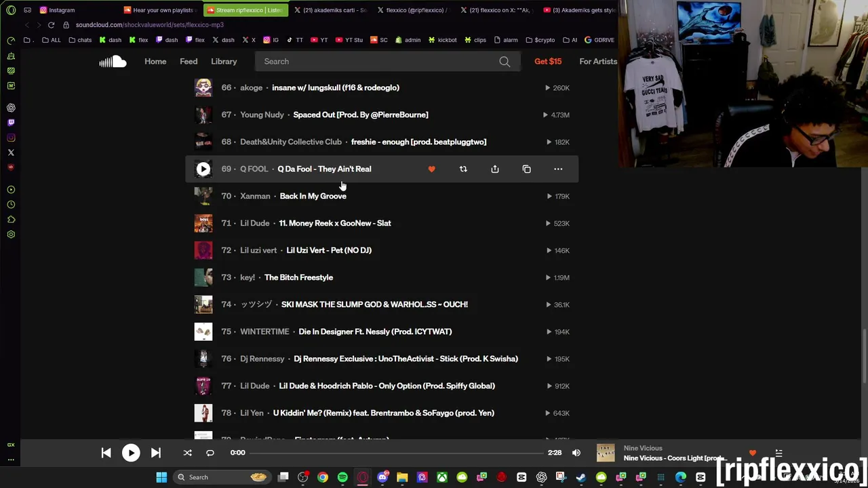This screenshot has width=868, height=488.
Task: Click the Windows taskbar search box
Action: [222, 477]
